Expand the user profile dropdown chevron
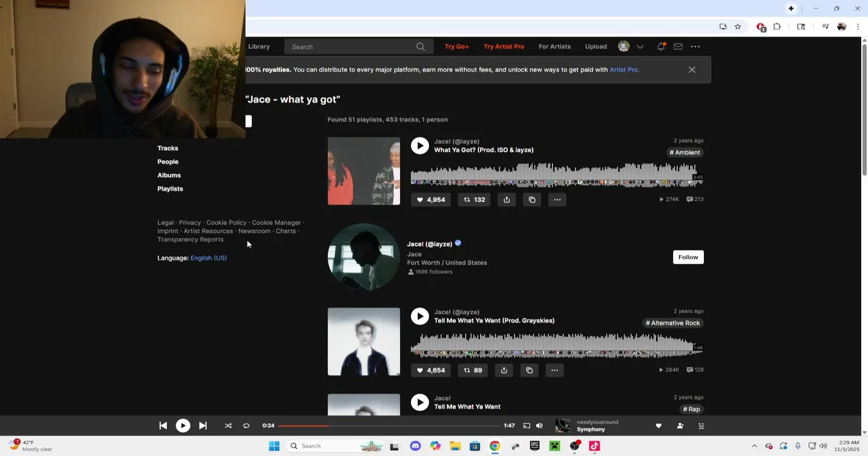Screen dimensions: 868x456 [640, 47]
